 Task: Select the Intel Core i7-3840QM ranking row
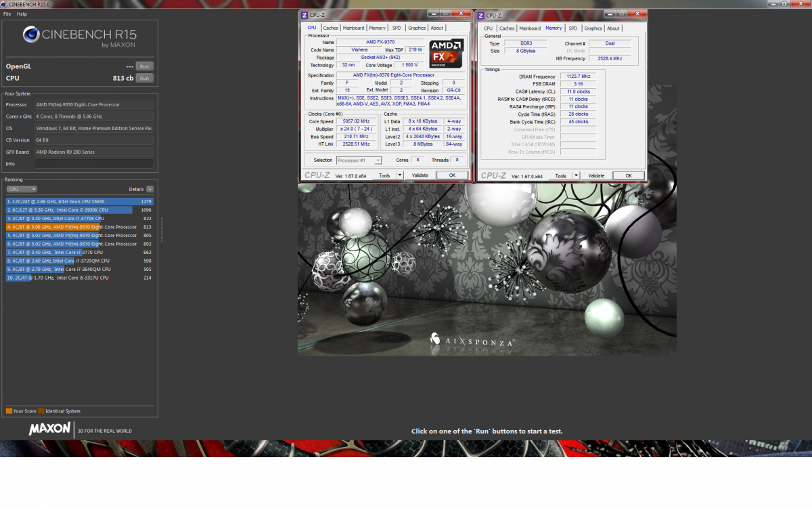79,269
